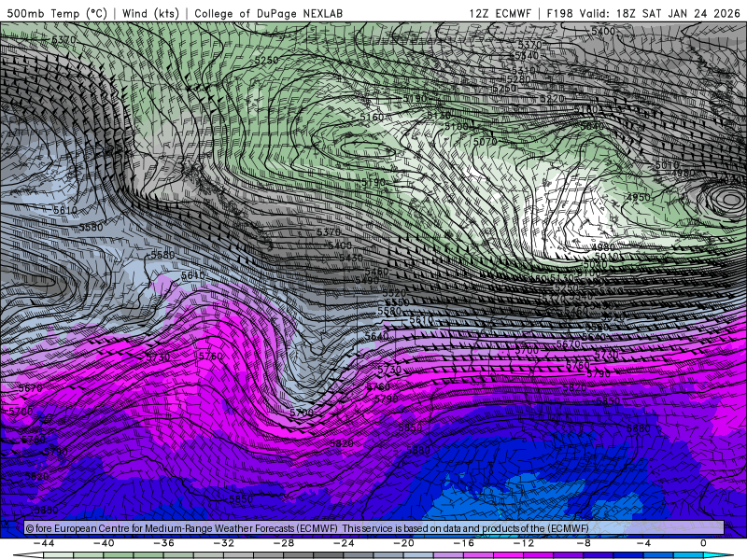Click the 4950 height contour label
Screen dimensions: 747x560
[x=639, y=197]
